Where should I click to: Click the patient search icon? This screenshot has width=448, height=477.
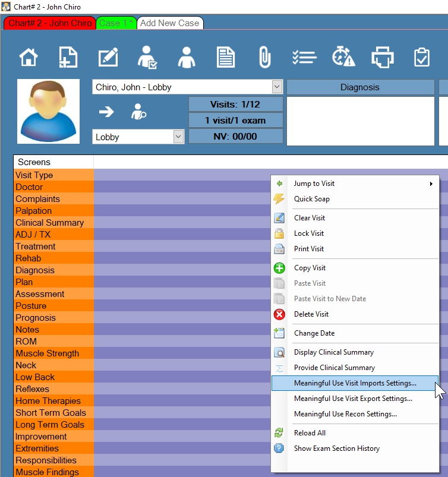tap(138, 112)
